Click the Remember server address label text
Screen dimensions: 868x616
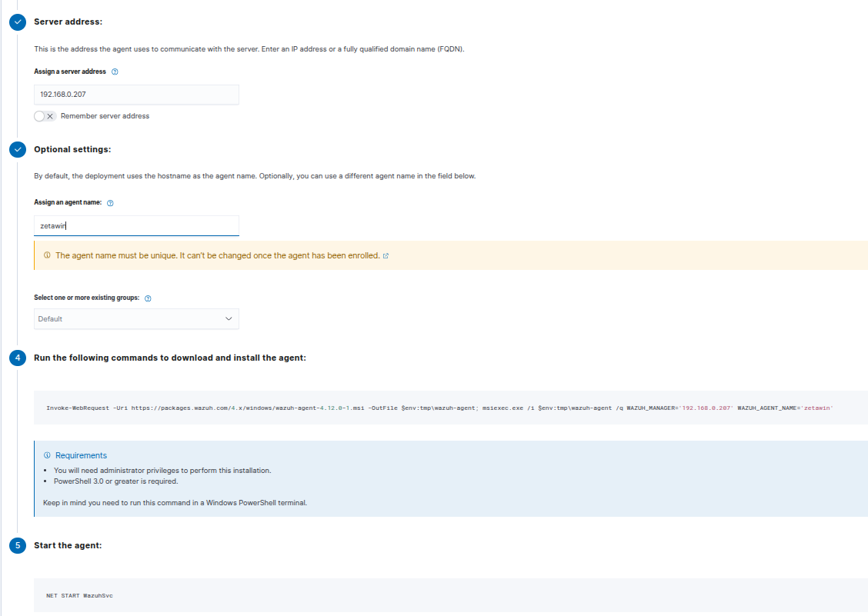105,116
